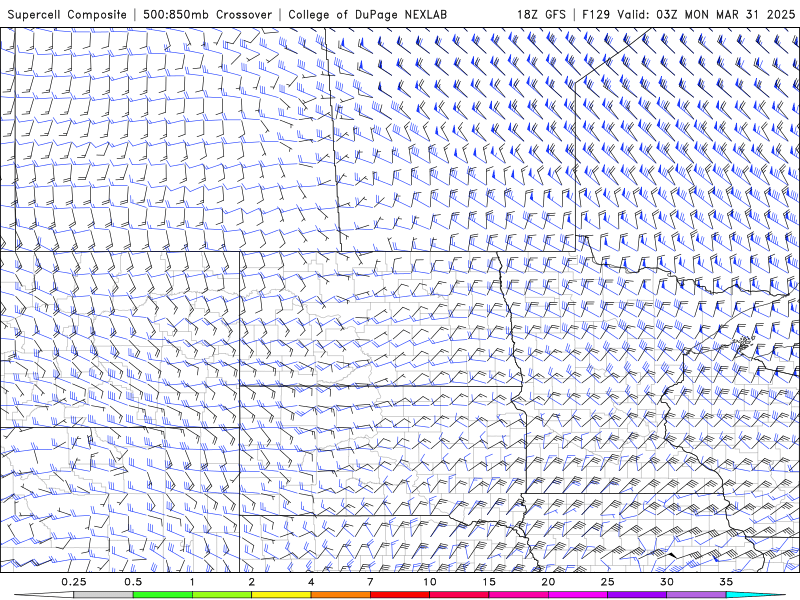Click 'College of DuPage NEXLAB' header text
The width and height of the screenshot is (800, 600).
click(x=367, y=14)
